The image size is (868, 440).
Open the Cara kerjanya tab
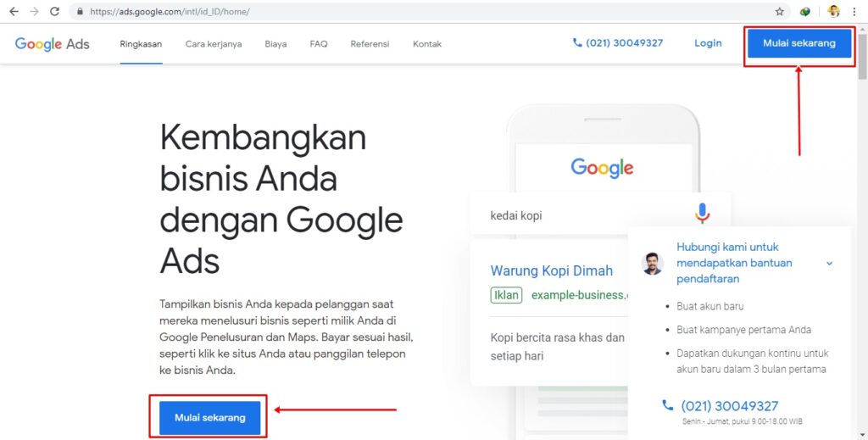pos(214,44)
